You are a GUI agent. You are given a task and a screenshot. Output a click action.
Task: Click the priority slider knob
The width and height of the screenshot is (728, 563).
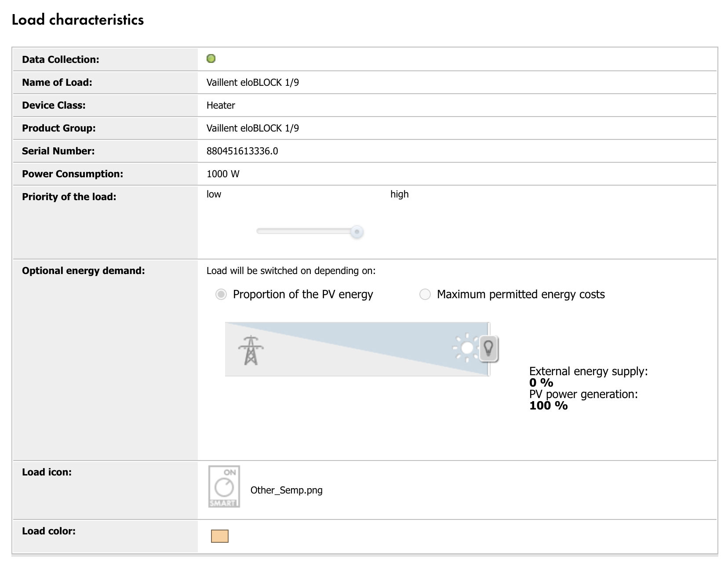[357, 231]
